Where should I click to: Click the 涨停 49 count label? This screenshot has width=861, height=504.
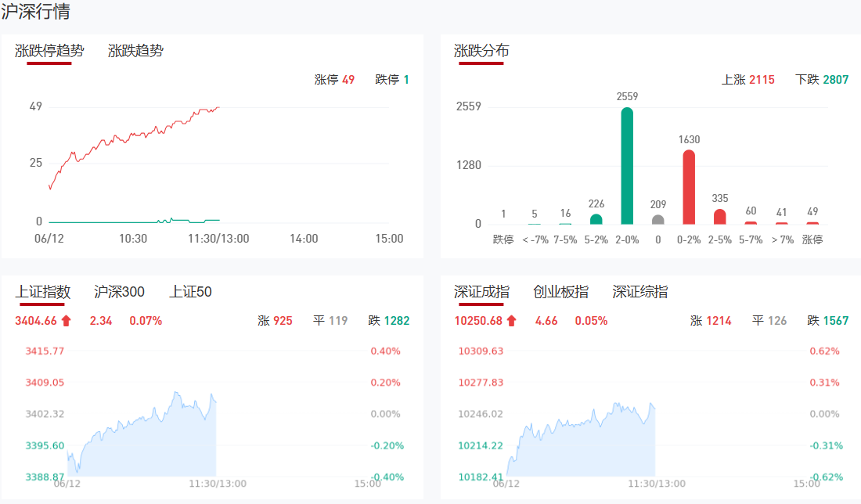click(x=334, y=80)
